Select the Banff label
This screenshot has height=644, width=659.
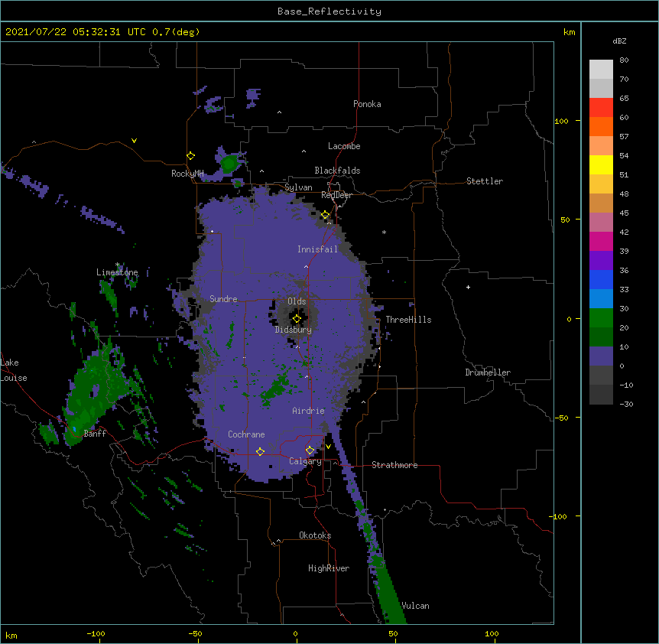click(x=95, y=434)
